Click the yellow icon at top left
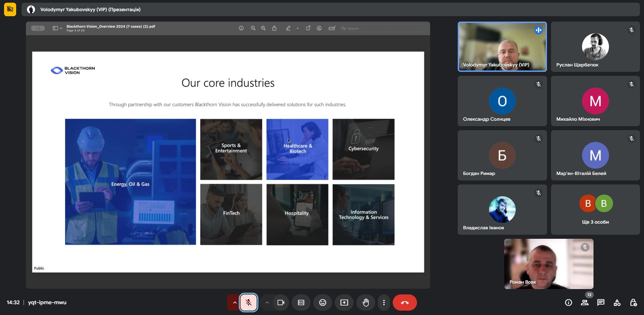Screen dimensions: 644x315 [x=10, y=9]
